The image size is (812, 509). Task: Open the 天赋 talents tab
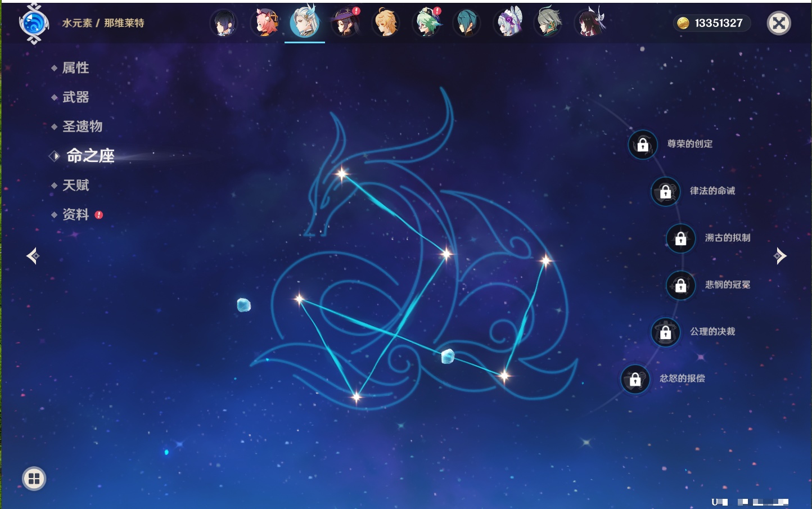tap(75, 185)
